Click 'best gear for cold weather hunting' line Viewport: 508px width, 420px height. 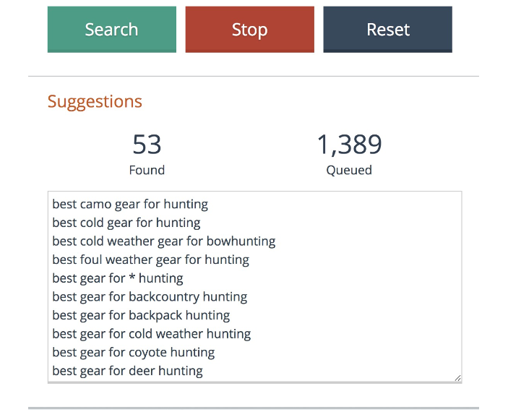151,334
